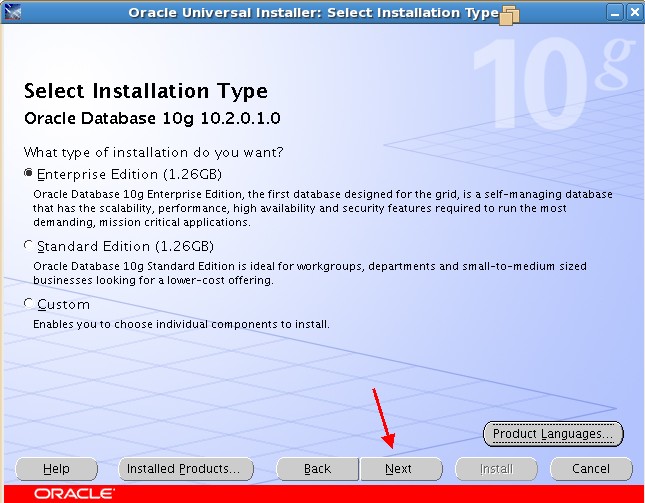
Task: Click the Oracle logo in red bar
Action: click(74, 494)
